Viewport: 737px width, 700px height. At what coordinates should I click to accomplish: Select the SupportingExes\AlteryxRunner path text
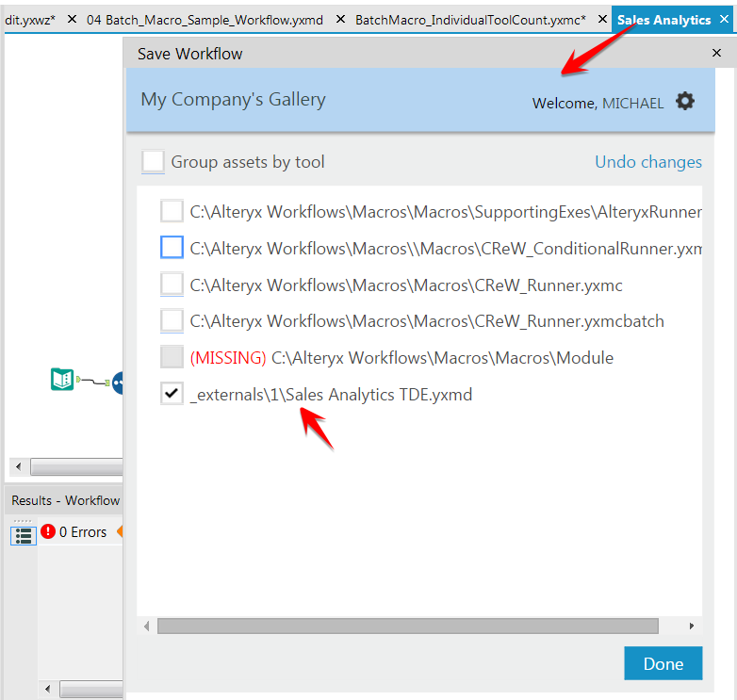click(x=446, y=212)
